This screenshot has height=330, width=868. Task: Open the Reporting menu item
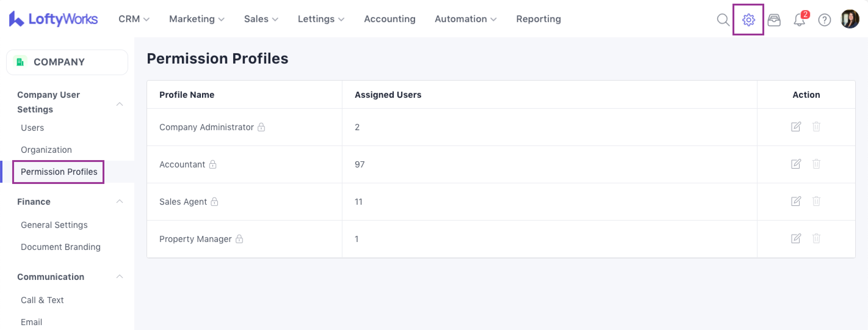tap(538, 19)
